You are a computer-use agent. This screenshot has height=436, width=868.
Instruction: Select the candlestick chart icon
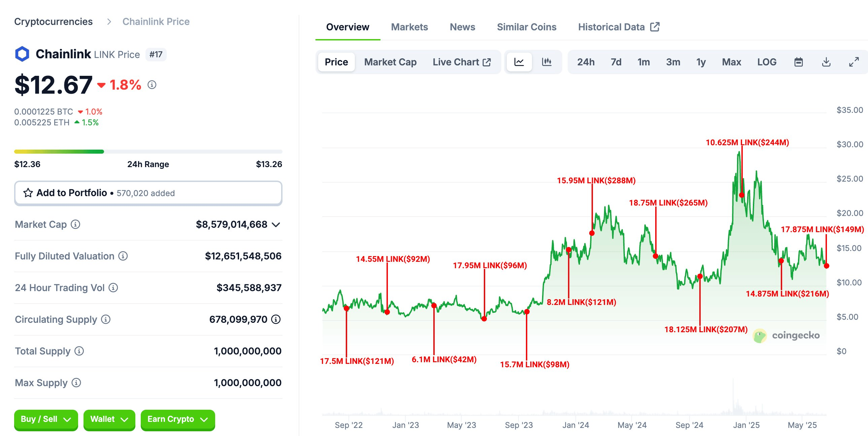[x=546, y=62]
